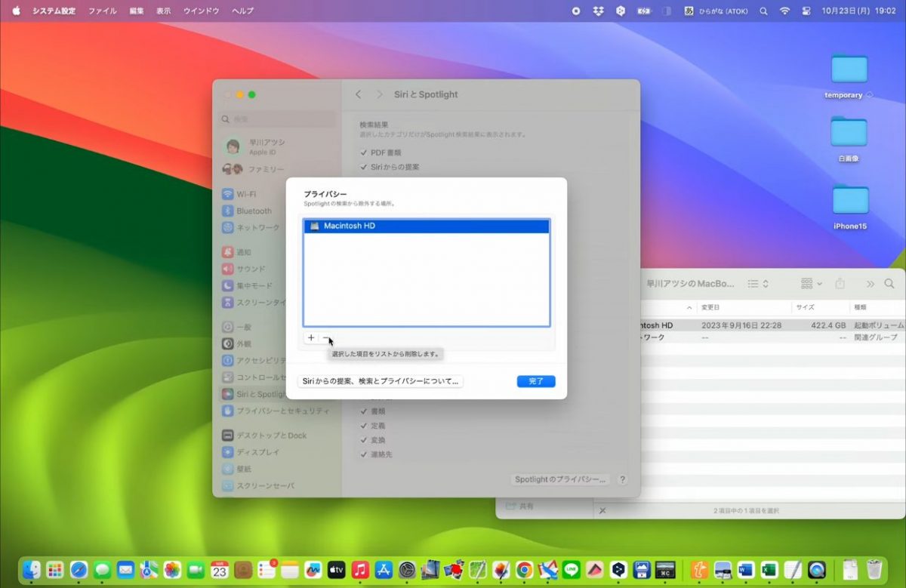Open the question mark help button in settings
The height and width of the screenshot is (588, 906).
click(623, 479)
